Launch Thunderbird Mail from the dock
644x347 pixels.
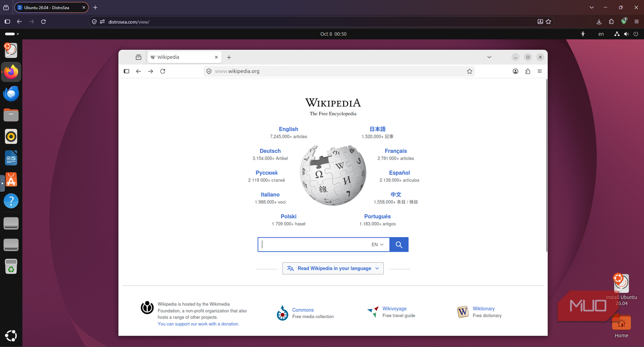click(11, 94)
